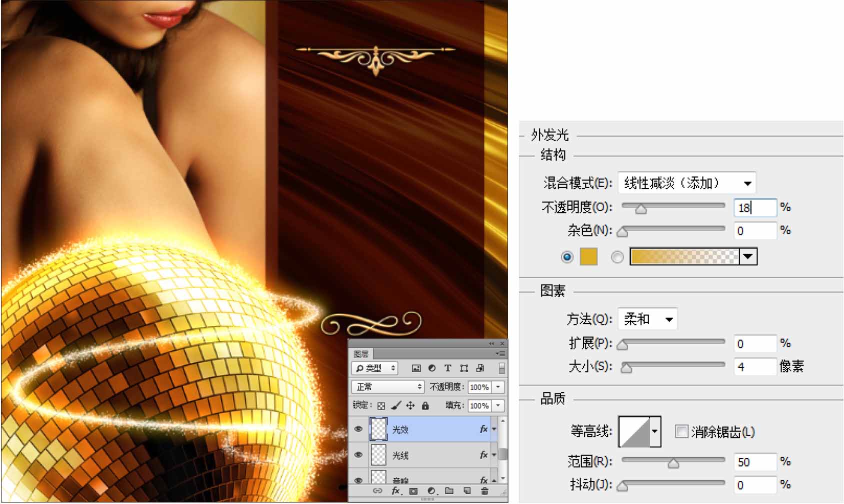Select 光线 layer thumbnail
844x504 pixels.
378,455
